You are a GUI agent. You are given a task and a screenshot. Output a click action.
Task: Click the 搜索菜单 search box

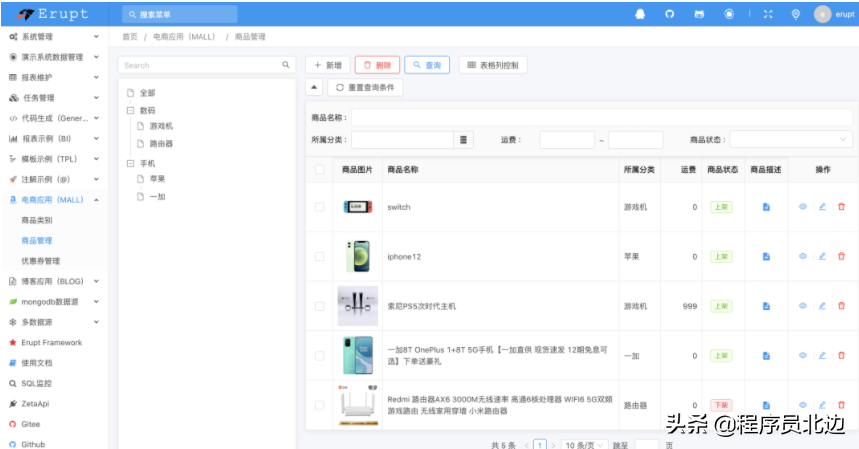[x=180, y=14]
